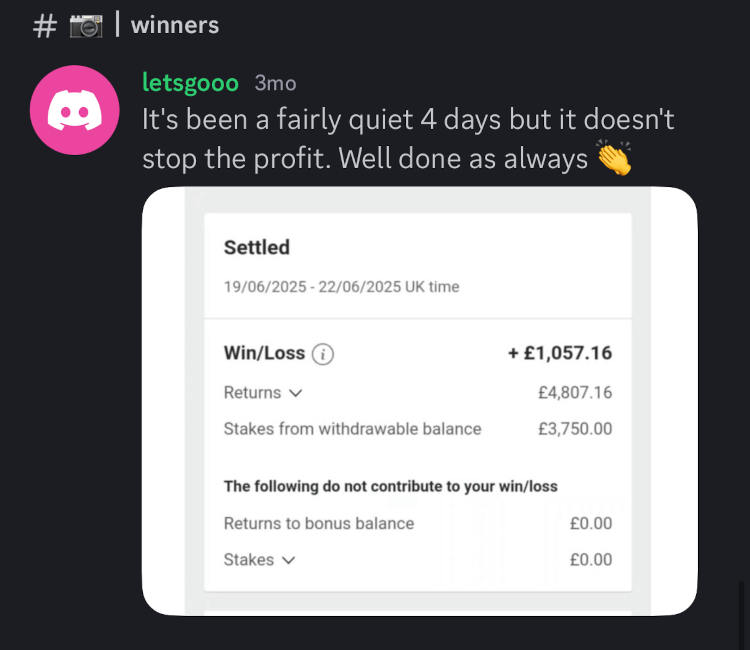Select the 19/06/2025 - 22/06/2025 date range
The width and height of the screenshot is (750, 650).
(341, 287)
